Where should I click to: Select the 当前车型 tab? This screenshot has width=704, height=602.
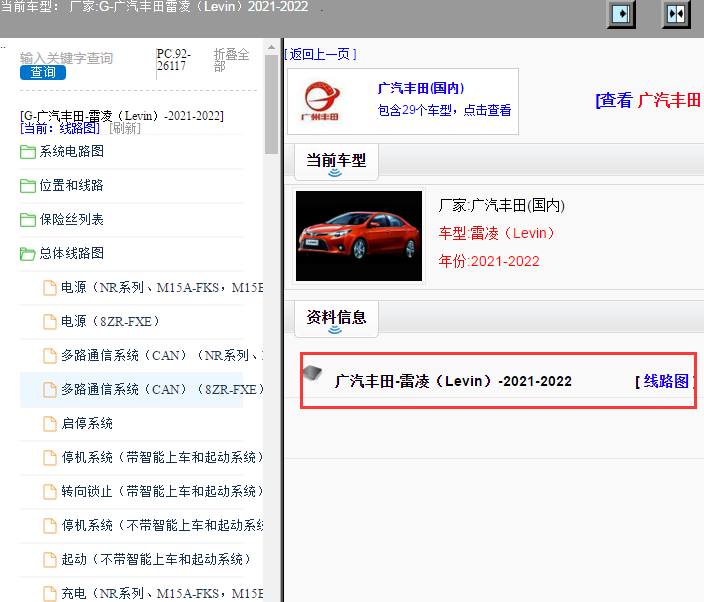[336, 162]
